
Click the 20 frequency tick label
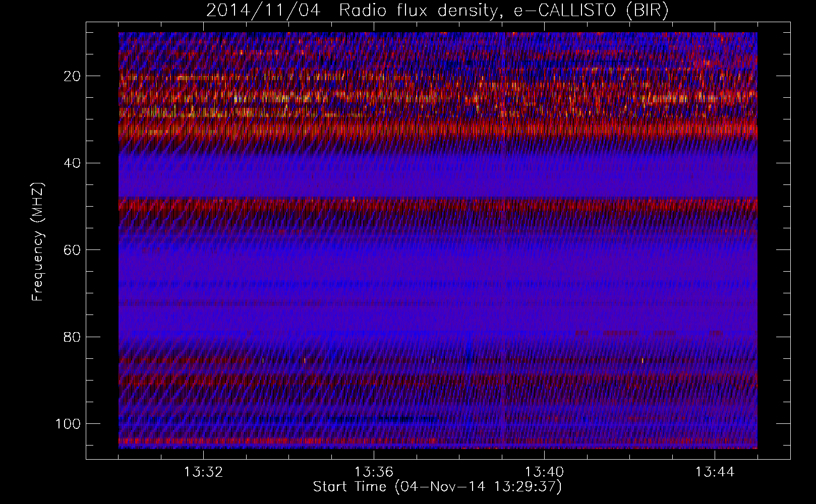tap(72, 76)
